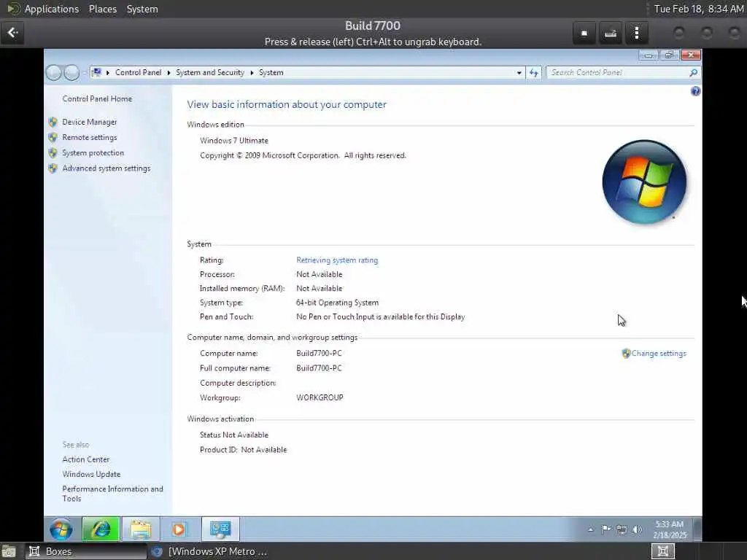This screenshot has height=560, width=747.
Task: Expand arrow before Control Panel breadcrumb
Action: tap(108, 73)
